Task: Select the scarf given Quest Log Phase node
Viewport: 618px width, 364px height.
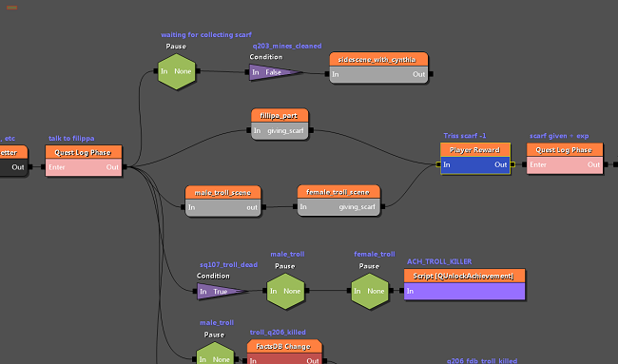Action: pos(565,159)
